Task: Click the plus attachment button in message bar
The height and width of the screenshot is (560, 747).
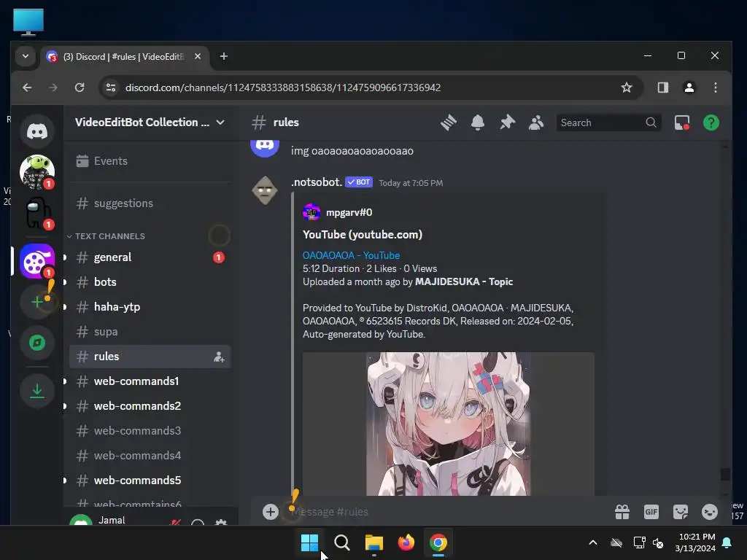Action: click(270, 511)
